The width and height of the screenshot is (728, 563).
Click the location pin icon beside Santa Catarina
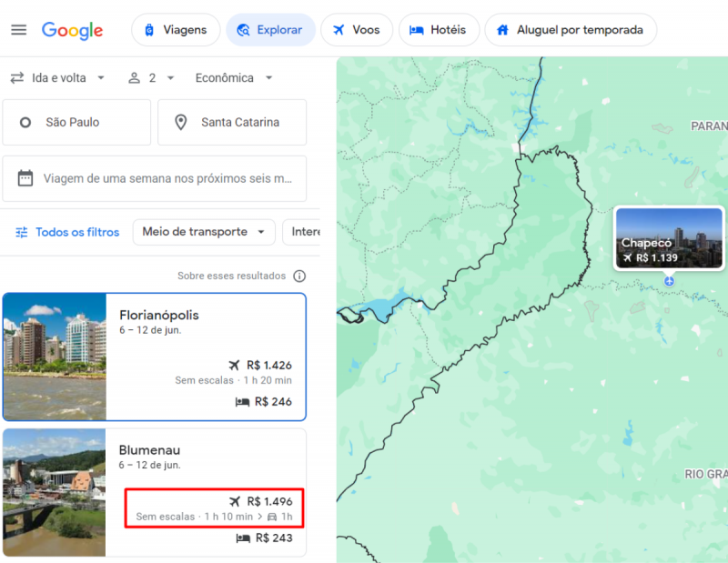179,122
